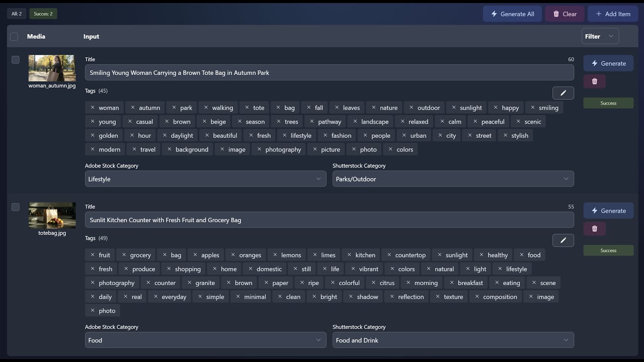Delete the woman_autumn.jpg item via trash icon
The height and width of the screenshot is (362, 644).
point(594,81)
